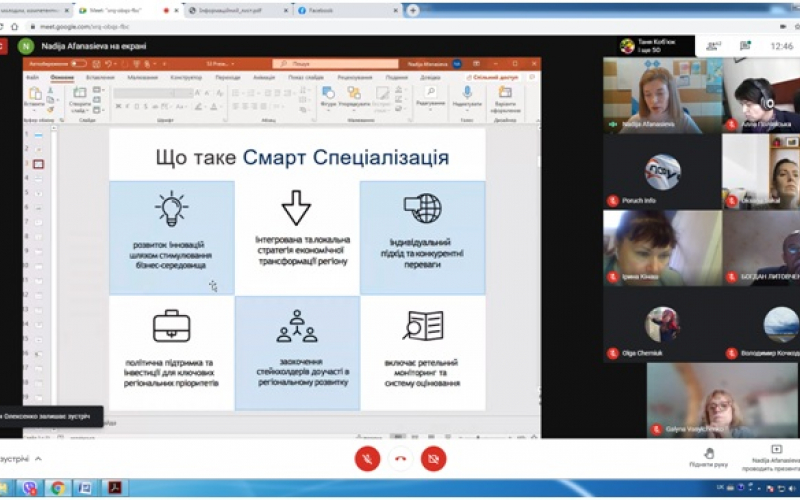Viewport: 800px width, 500px height.
Task: Click the light bulb icon on slide
Action: point(171,209)
